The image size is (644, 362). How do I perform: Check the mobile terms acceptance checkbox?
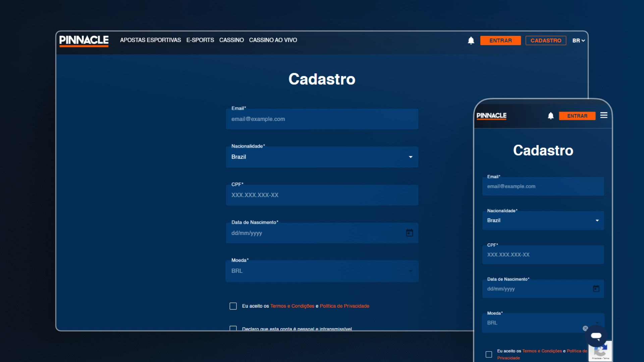pos(489,354)
